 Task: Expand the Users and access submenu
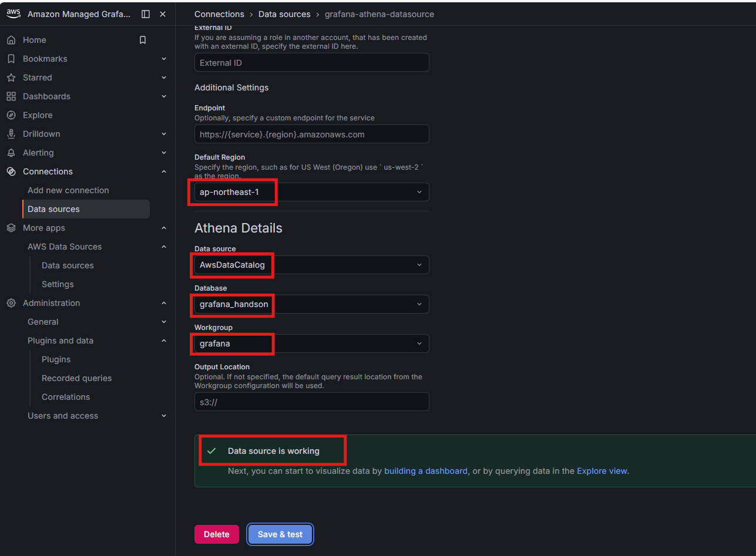click(164, 416)
